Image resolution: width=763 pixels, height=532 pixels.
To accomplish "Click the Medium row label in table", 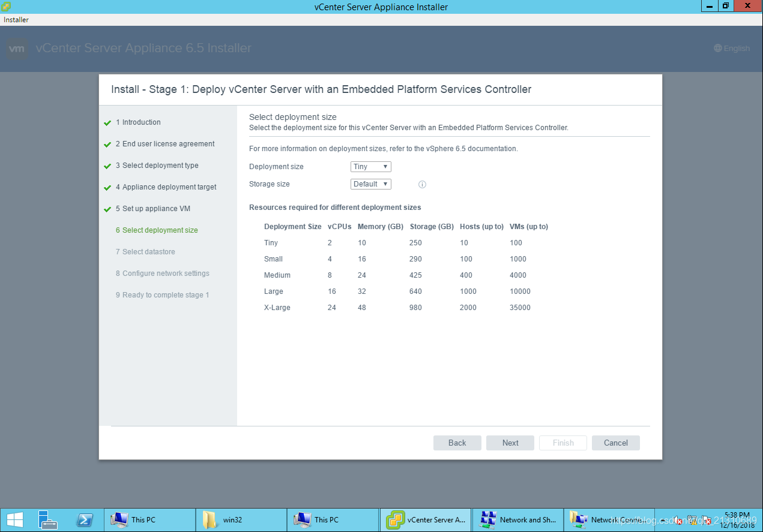I will [x=277, y=275].
